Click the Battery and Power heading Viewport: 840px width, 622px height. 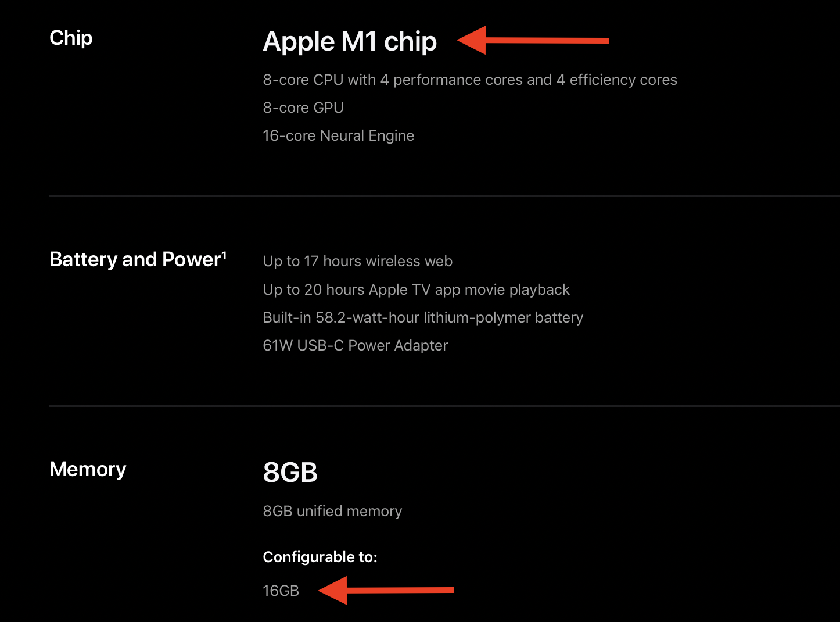pyautogui.click(x=135, y=259)
